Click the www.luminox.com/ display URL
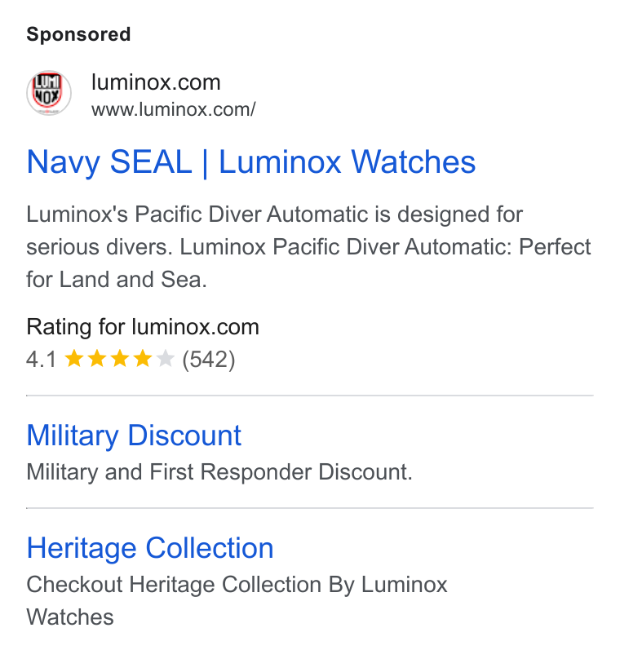620x672 pixels. (174, 110)
